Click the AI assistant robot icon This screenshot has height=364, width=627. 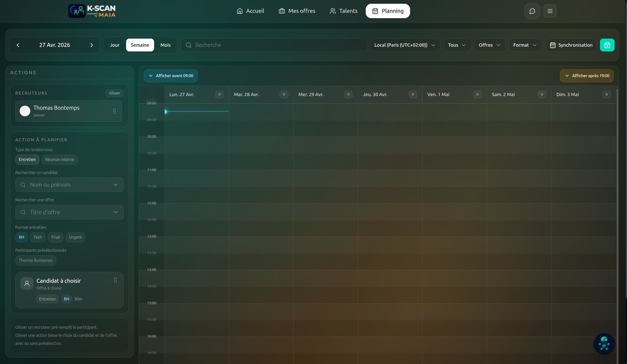pos(604,344)
